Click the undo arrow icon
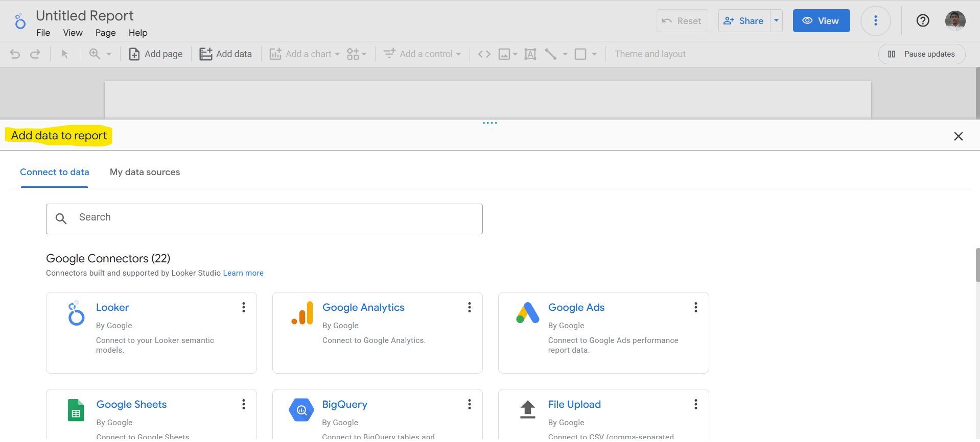The width and height of the screenshot is (980, 442). tap(15, 54)
